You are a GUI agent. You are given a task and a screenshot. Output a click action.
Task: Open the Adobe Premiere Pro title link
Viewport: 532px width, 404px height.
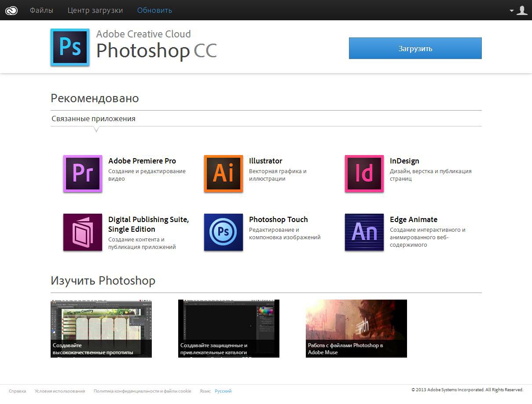point(142,161)
